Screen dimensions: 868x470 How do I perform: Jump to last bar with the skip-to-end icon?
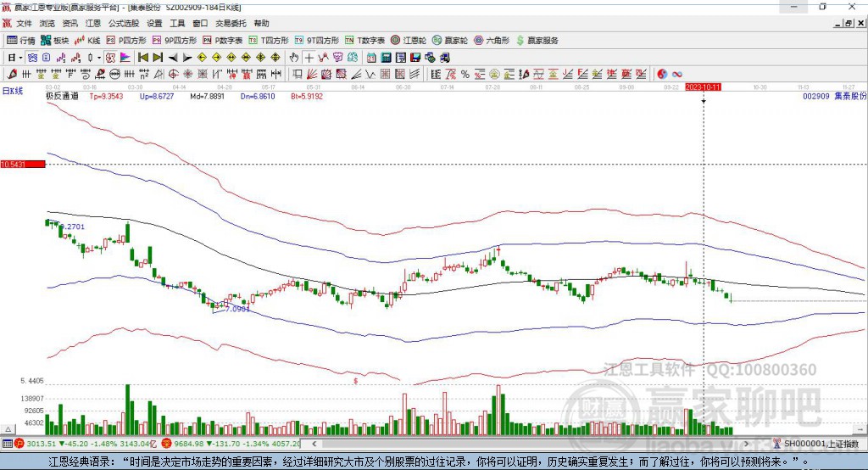(158, 58)
